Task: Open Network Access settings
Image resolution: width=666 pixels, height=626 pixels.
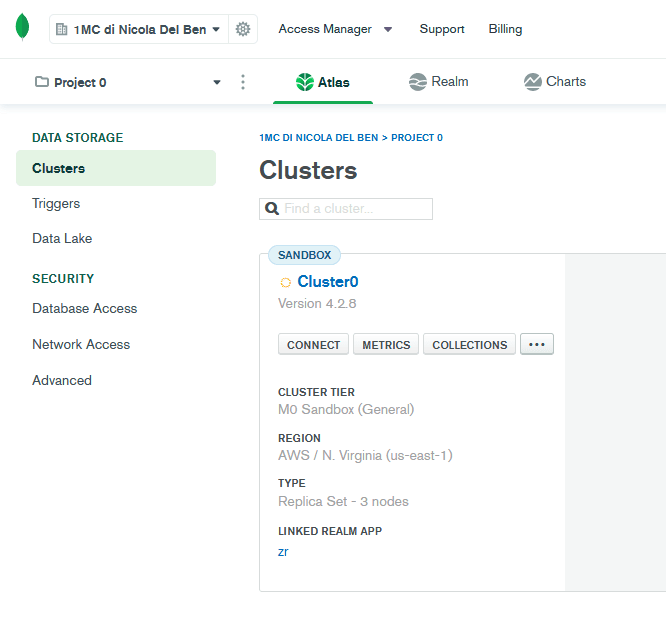Action: pos(81,344)
